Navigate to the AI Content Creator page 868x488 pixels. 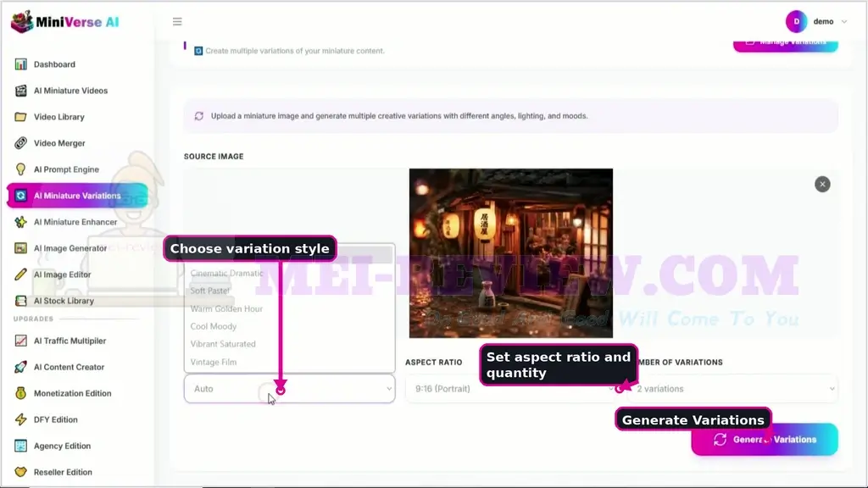(x=70, y=367)
